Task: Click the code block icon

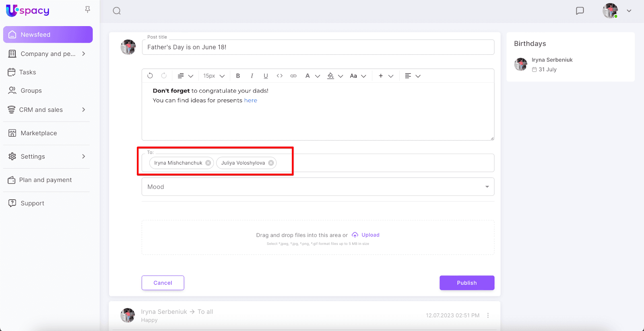Action: pos(279,76)
